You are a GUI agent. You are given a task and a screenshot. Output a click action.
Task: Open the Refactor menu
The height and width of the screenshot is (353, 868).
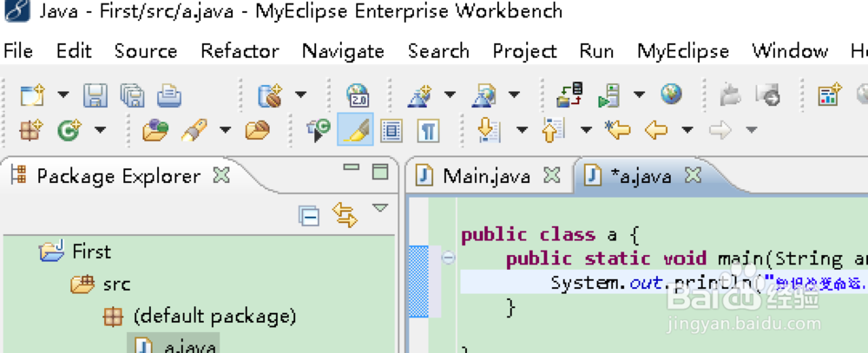click(x=240, y=51)
